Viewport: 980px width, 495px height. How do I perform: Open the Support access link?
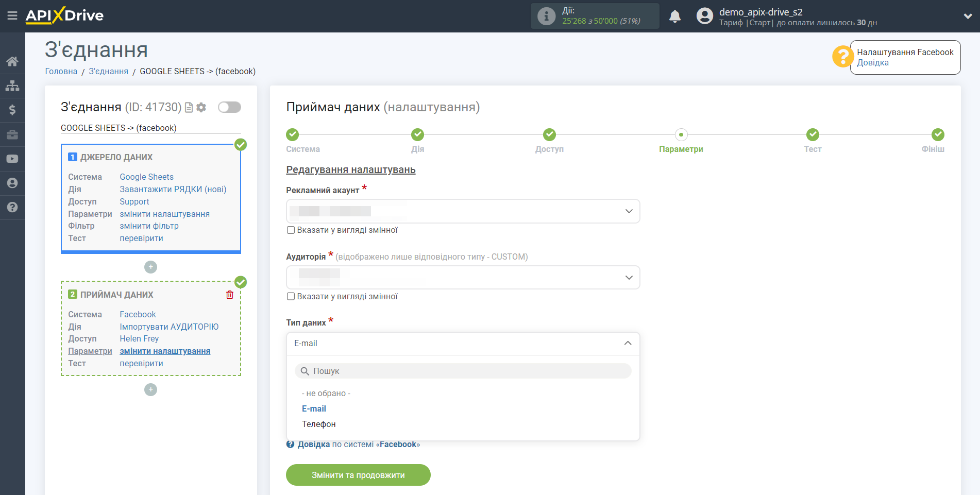134,202
